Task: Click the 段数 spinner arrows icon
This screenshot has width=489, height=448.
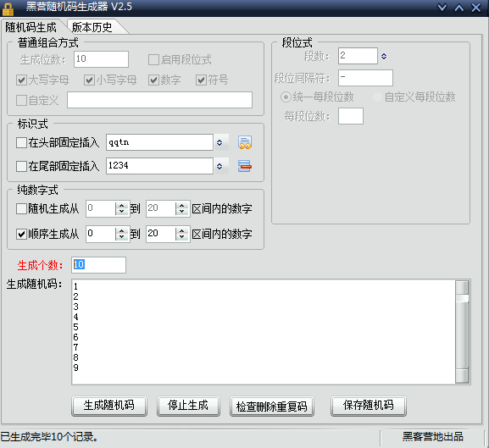Action: [x=384, y=56]
